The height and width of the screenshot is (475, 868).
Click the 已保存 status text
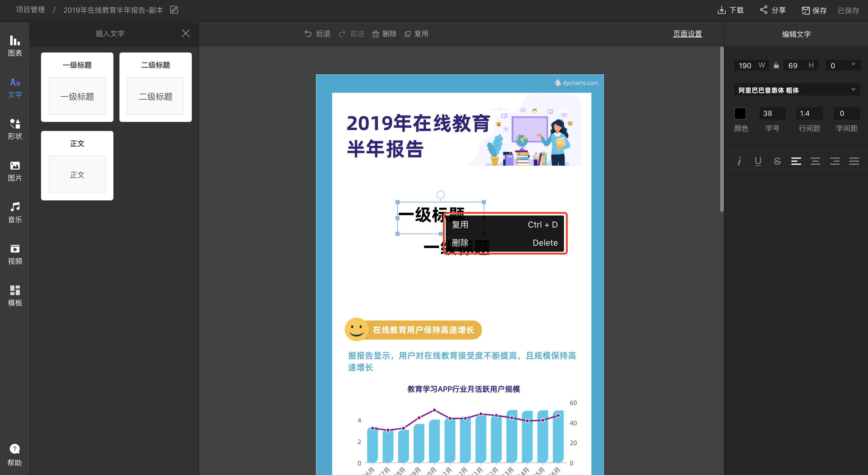[x=848, y=11]
